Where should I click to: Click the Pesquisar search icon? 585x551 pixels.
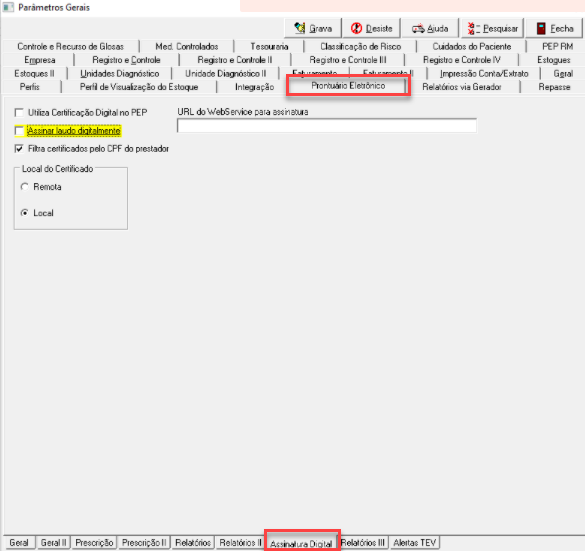[x=473, y=28]
